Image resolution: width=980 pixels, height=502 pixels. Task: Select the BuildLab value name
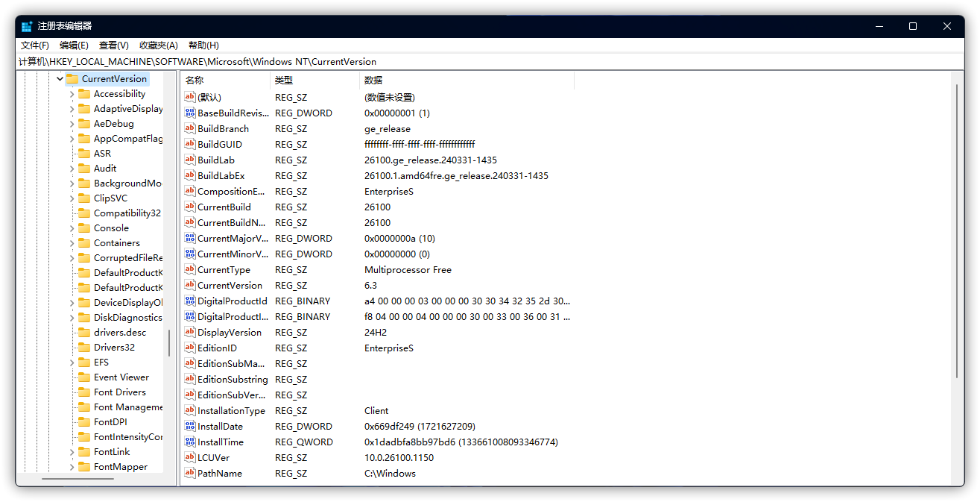[216, 160]
